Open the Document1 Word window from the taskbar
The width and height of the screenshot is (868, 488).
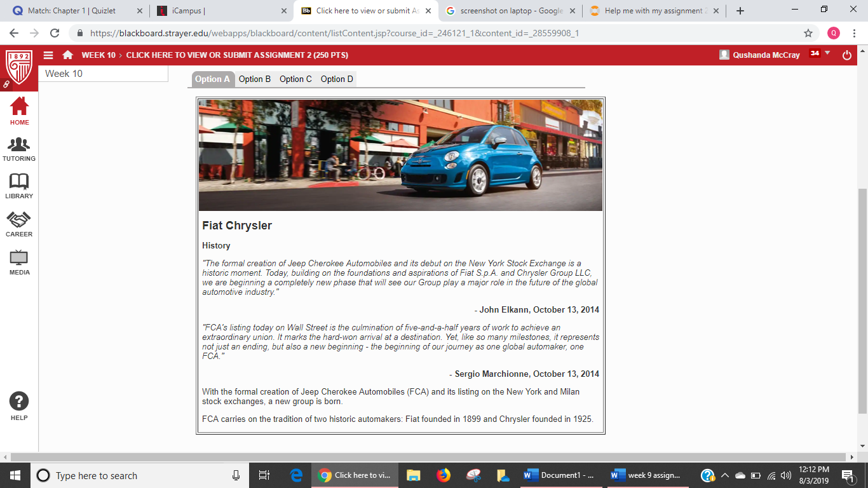(559, 475)
